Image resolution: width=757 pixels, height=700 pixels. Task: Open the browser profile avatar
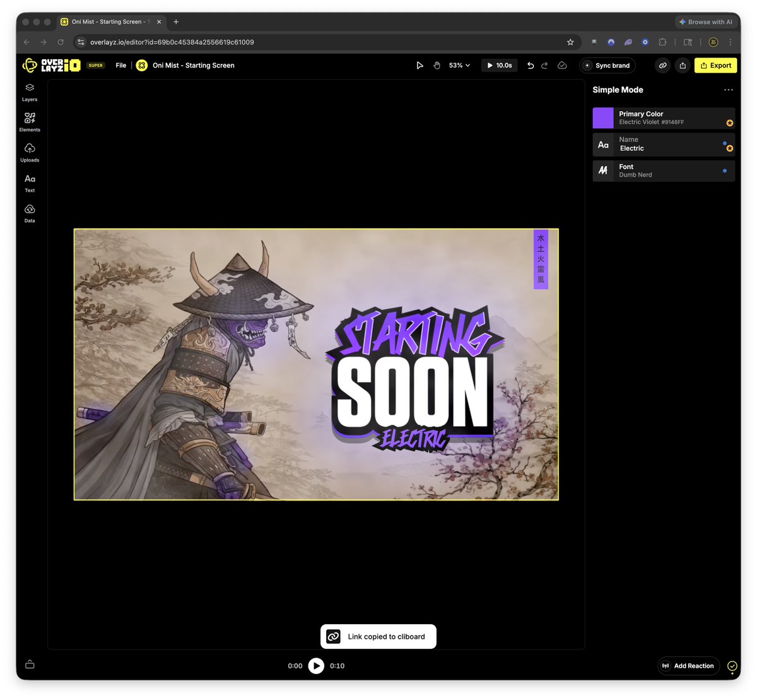click(x=713, y=42)
